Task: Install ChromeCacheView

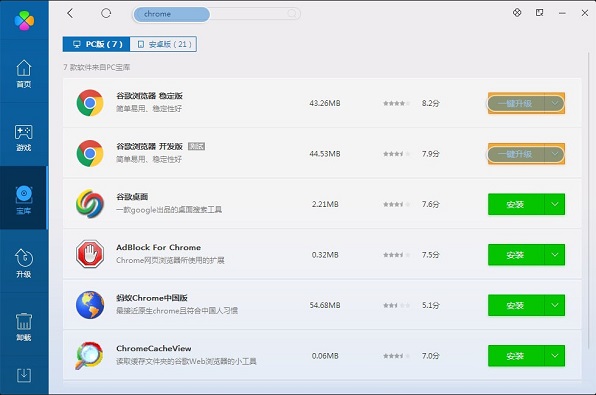Action: [516, 356]
